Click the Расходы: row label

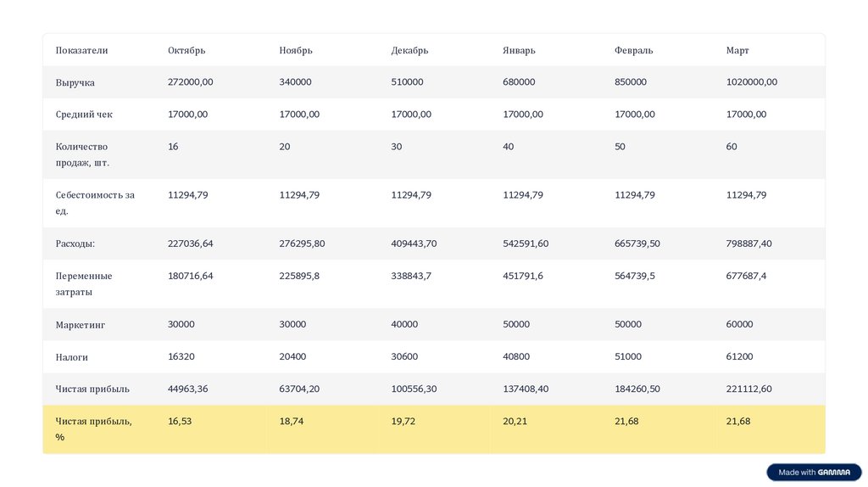pyautogui.click(x=75, y=243)
